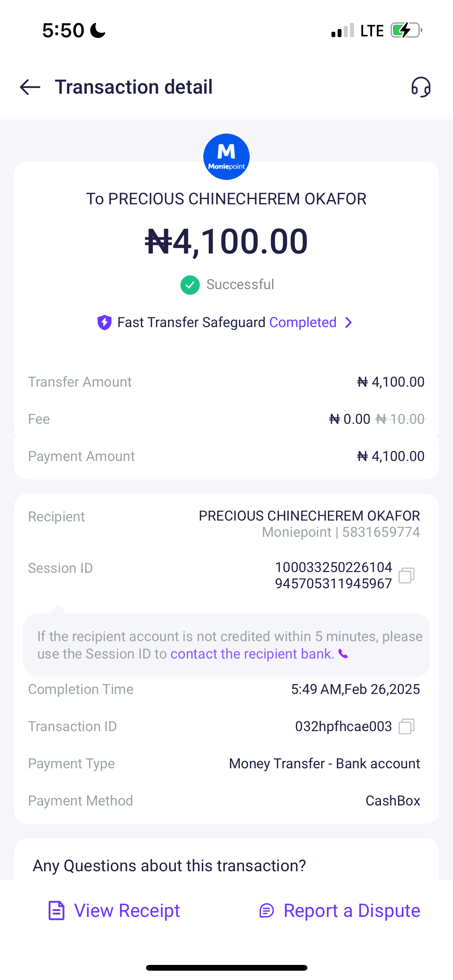Open the Completed safeguard status link
The height and width of the screenshot is (980, 453).
coord(303,322)
